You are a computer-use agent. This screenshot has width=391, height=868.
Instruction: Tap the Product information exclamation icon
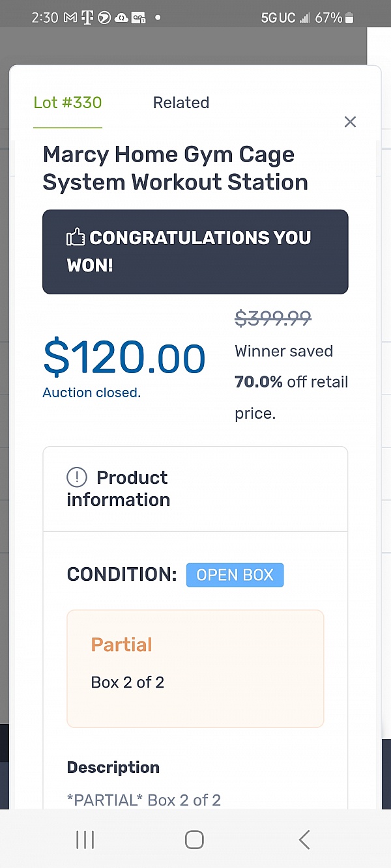click(x=77, y=477)
